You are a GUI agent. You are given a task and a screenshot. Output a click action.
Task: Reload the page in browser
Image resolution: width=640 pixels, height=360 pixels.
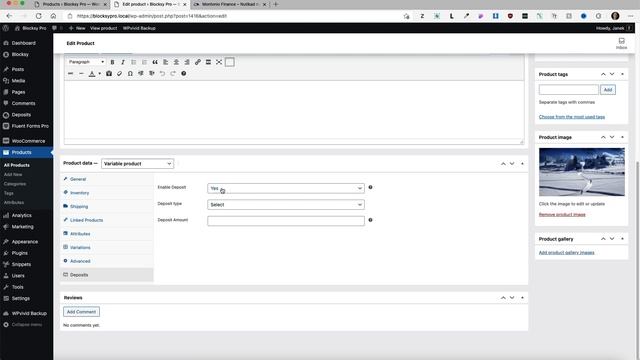(38, 16)
